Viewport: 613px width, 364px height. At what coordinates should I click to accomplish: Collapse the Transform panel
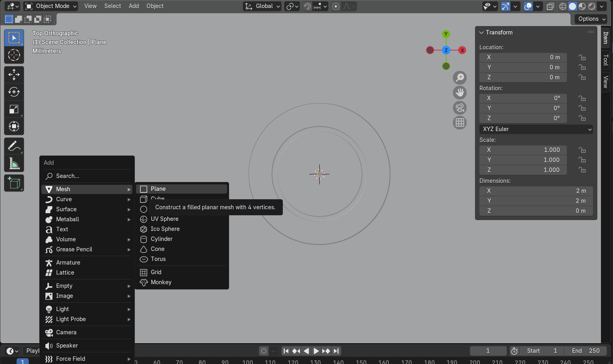pos(481,32)
